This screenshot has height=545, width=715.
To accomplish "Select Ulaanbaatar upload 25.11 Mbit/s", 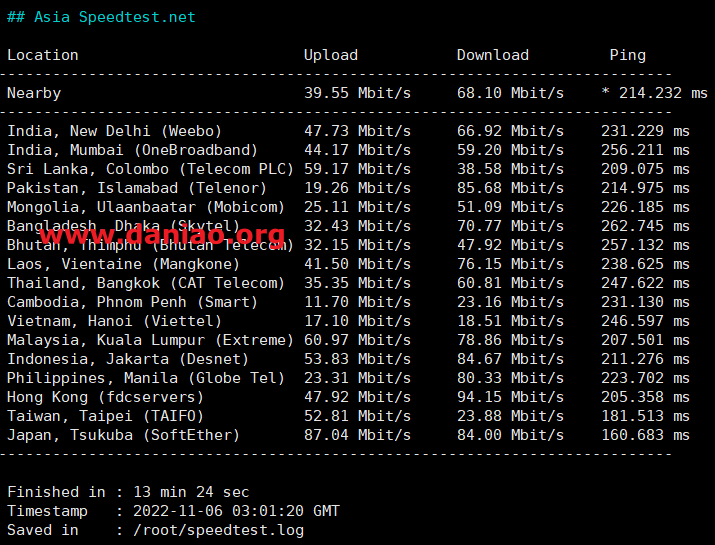I will click(x=357, y=207).
